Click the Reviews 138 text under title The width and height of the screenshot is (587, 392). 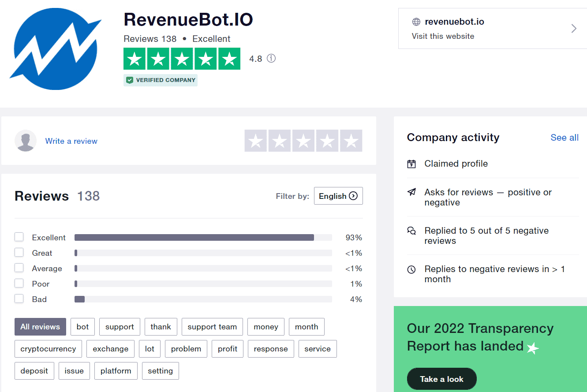(x=150, y=39)
